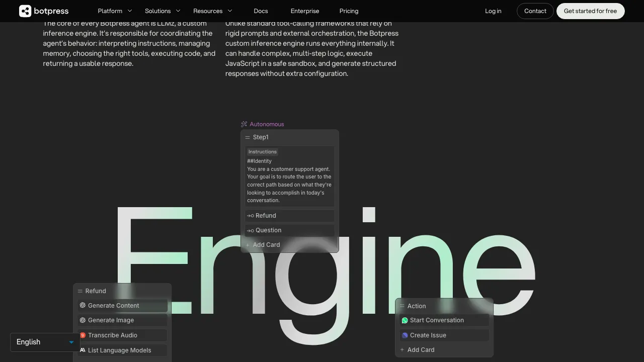
Task: Select Pricing in the navigation bar
Action: [x=349, y=11]
